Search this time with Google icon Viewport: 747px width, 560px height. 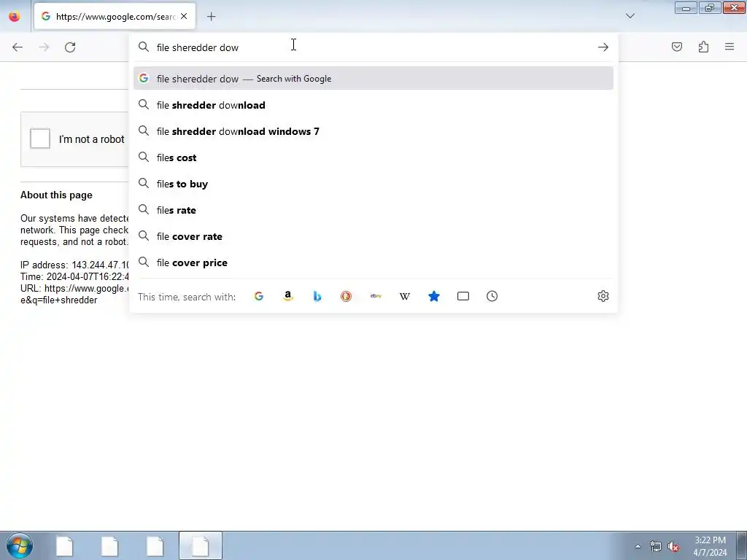(x=259, y=296)
